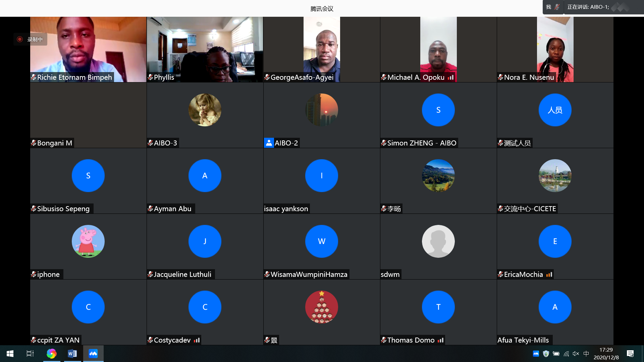Click isaac yankson's I avatar

click(322, 176)
